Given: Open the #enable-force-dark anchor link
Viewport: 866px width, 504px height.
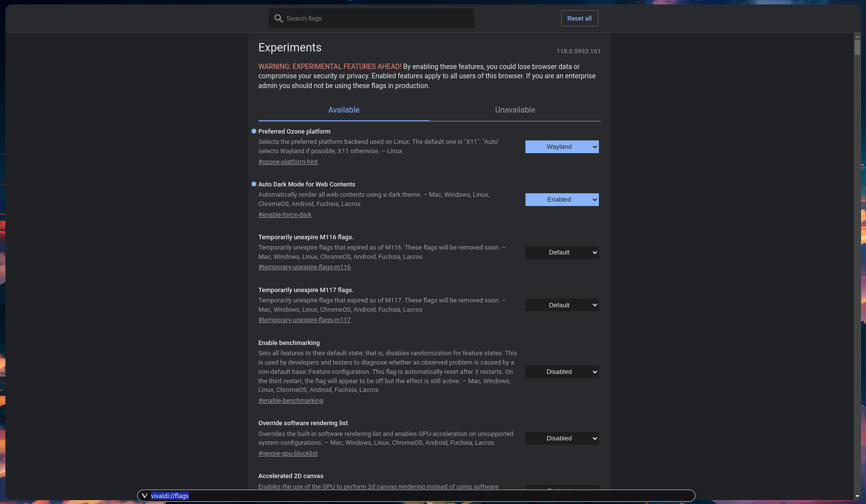Looking at the screenshot, I should pos(285,215).
